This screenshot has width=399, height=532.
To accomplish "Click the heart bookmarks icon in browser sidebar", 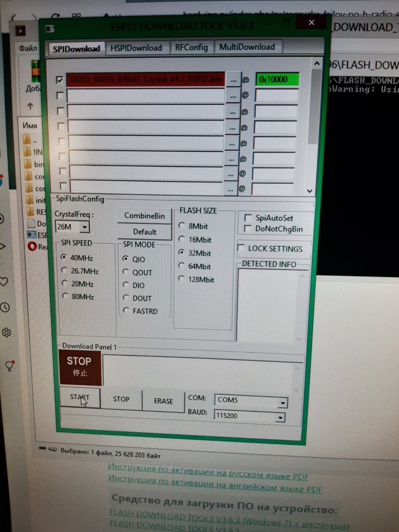I will point(4,281).
